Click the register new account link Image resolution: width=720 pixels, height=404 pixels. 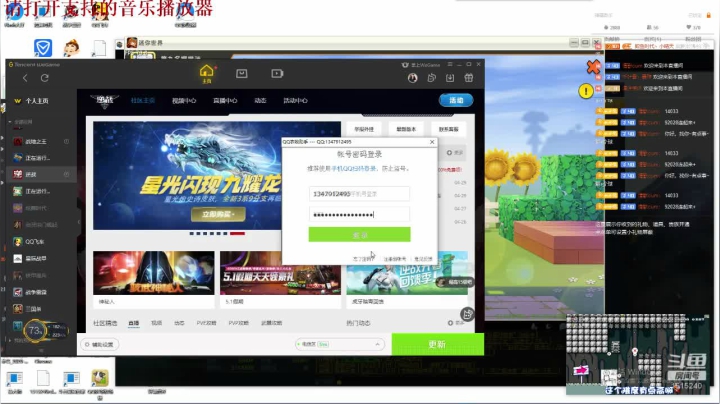pyautogui.click(x=394, y=259)
